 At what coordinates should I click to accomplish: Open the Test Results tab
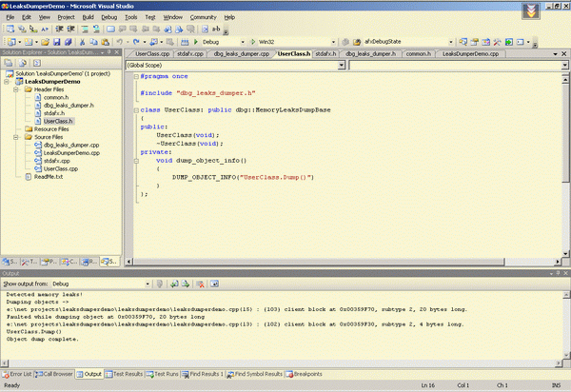(124, 374)
